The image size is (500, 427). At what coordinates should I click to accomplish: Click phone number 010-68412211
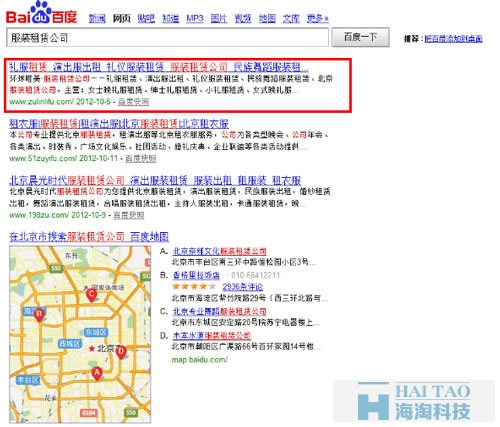(255, 275)
